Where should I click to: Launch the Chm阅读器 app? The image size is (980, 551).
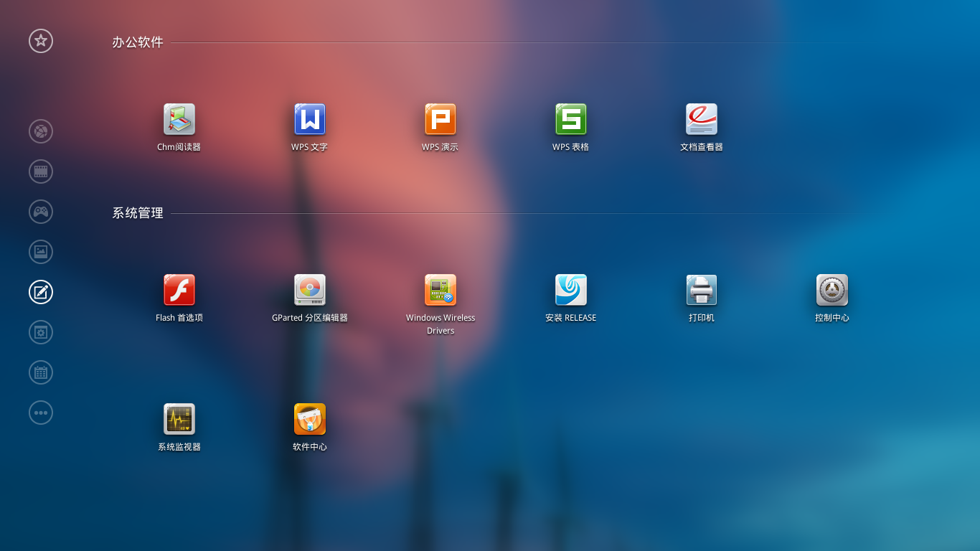[179, 128]
